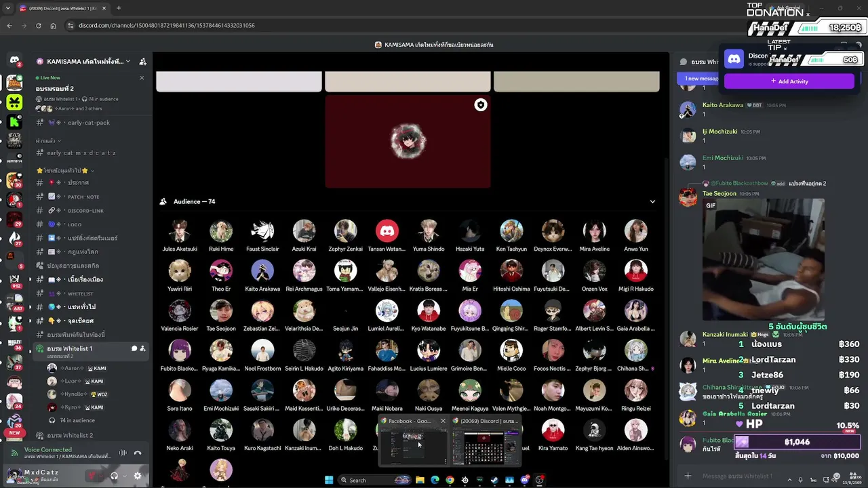Select speaker Aaron in stage channel list
The width and height of the screenshot is (868, 488).
click(x=76, y=368)
